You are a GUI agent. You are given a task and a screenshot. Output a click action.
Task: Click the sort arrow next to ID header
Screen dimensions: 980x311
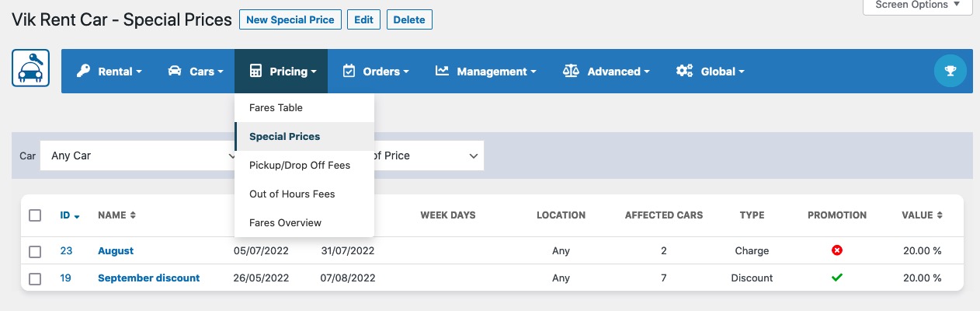tap(77, 216)
